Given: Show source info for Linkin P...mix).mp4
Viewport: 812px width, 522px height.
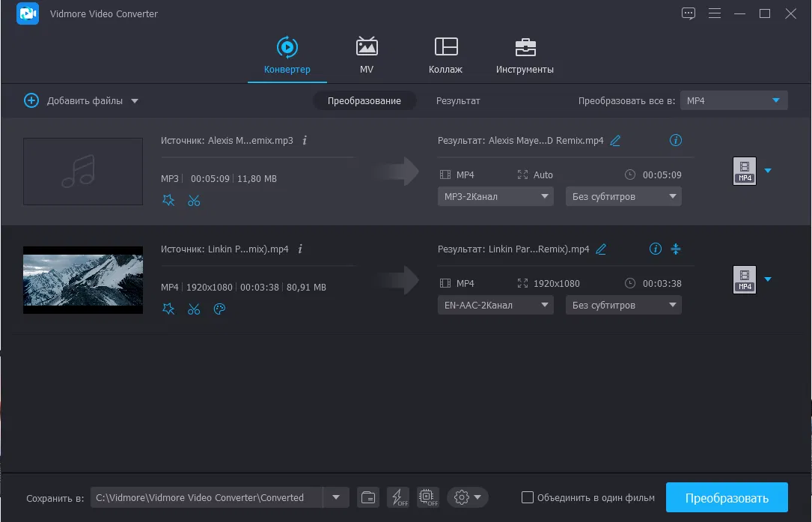Looking at the screenshot, I should coord(300,249).
